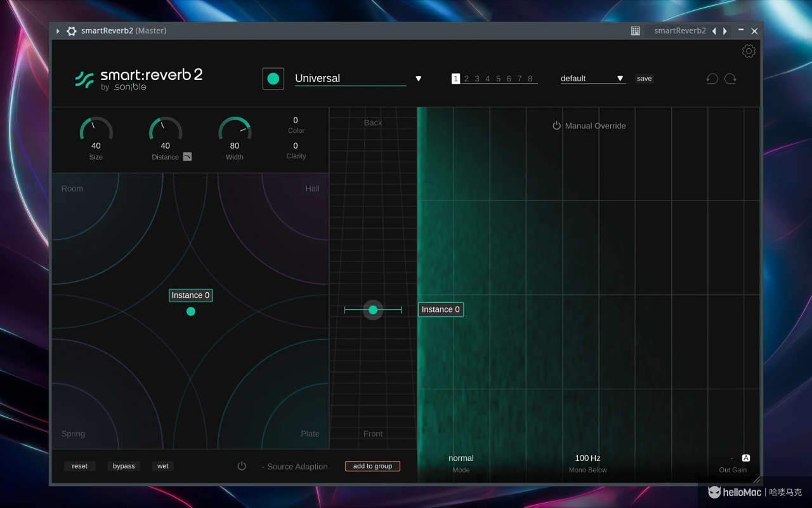Click the Width knob
812x508 pixels.
coord(235,129)
